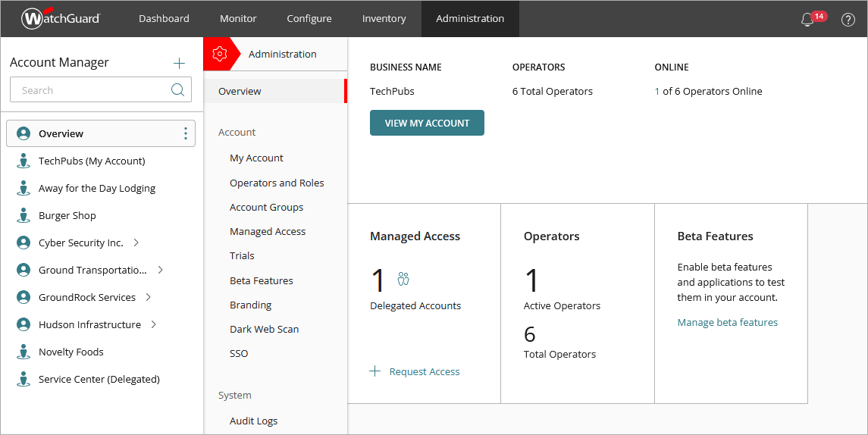Click the View My Account button
This screenshot has height=435, width=868.
(x=427, y=123)
